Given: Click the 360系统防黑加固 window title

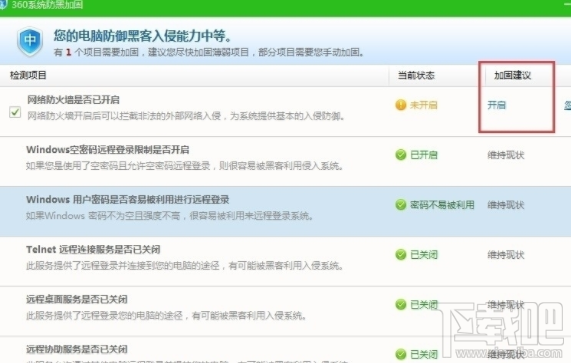Looking at the screenshot, I should click(x=47, y=5).
